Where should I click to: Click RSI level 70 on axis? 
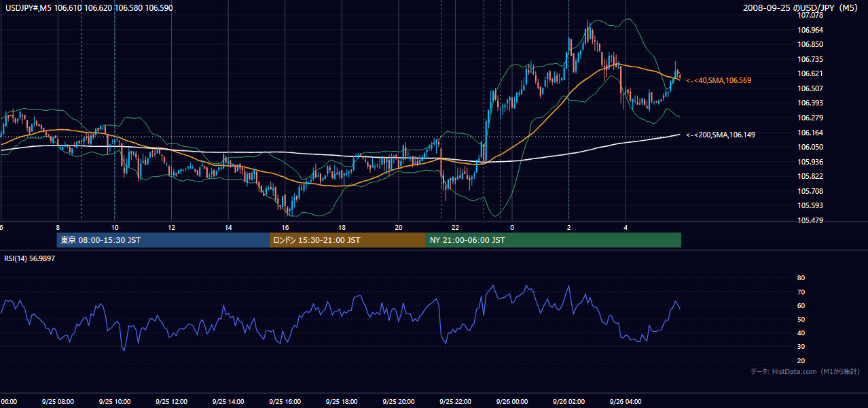pos(801,292)
